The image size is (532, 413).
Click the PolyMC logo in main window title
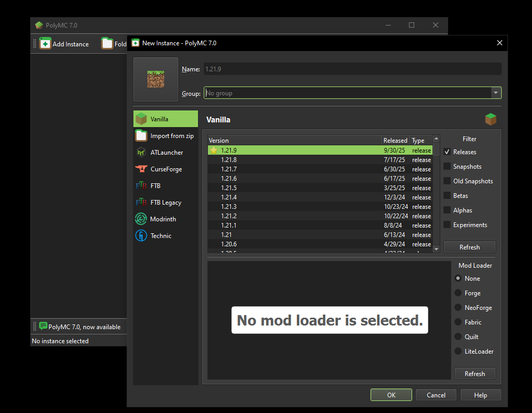tap(39, 25)
